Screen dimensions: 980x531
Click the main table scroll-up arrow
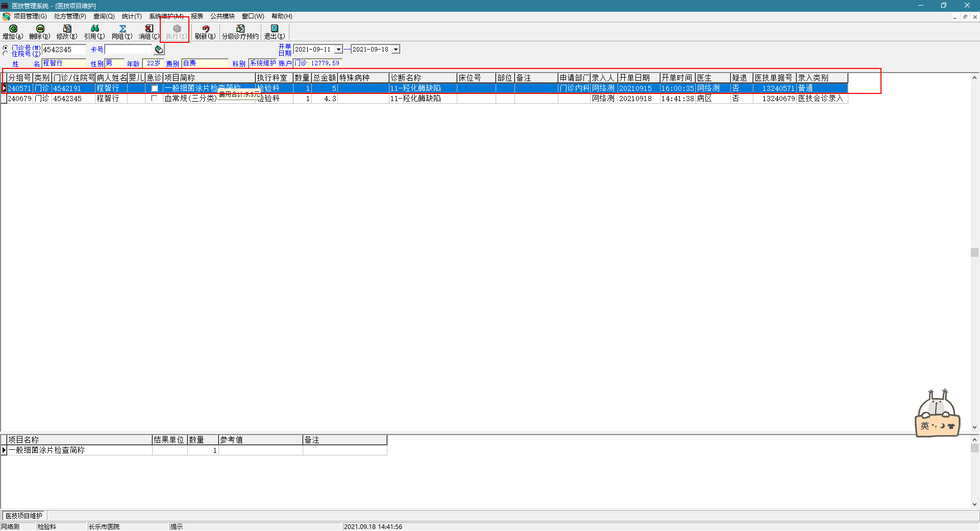pos(974,78)
